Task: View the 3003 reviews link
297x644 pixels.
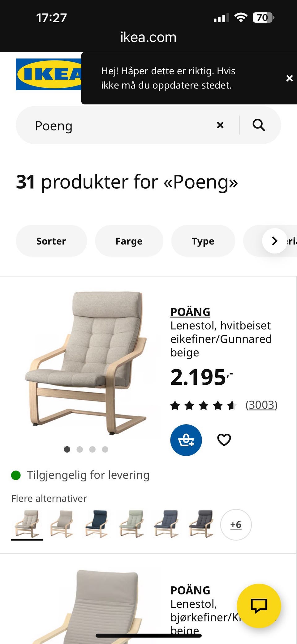Action: [261, 405]
